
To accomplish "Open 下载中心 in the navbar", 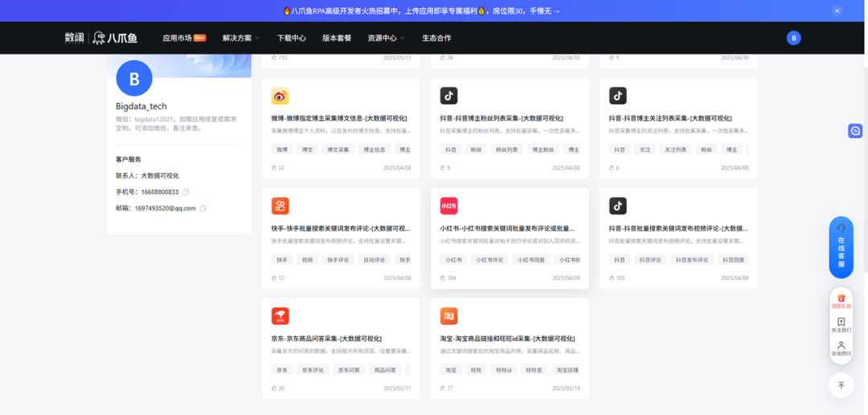I will coord(292,39).
